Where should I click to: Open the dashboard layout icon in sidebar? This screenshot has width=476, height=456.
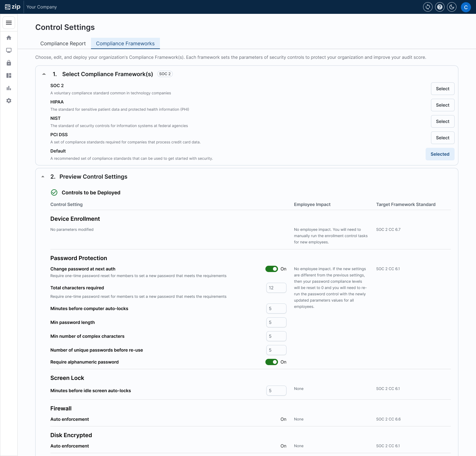(x=9, y=75)
